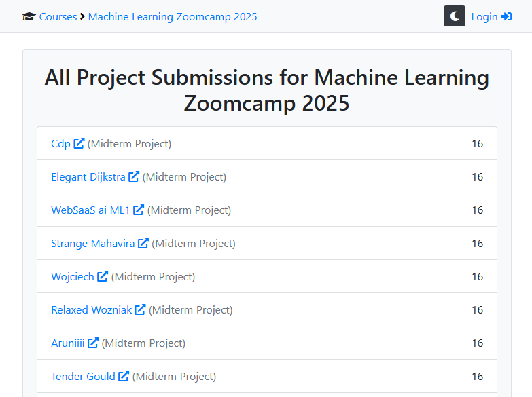
Task: Open the WebSaaS ai ML1 project
Action: [90, 210]
